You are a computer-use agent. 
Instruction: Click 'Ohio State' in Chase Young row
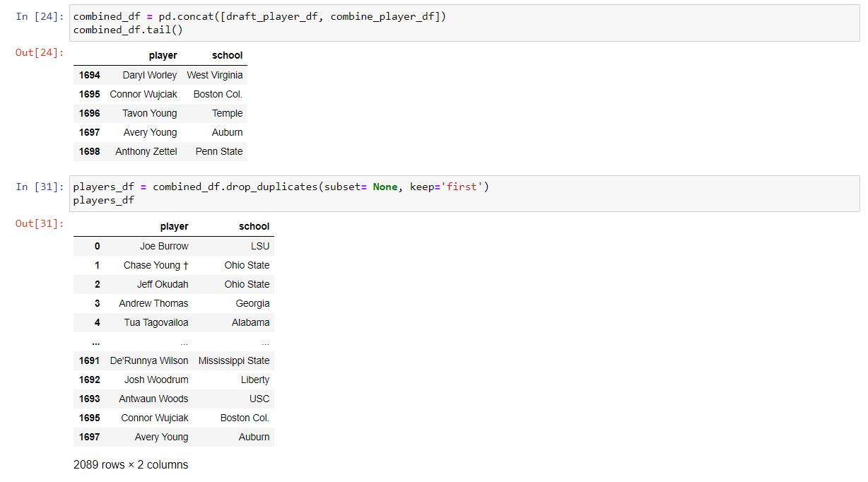tap(247, 265)
